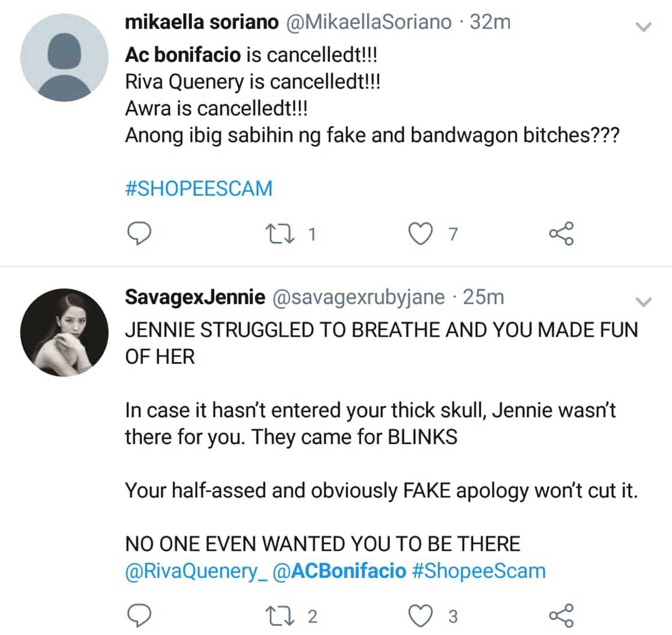Expand options chevron on SavagexJennie's tweet
This screenshot has height=635, width=672.
tap(643, 302)
